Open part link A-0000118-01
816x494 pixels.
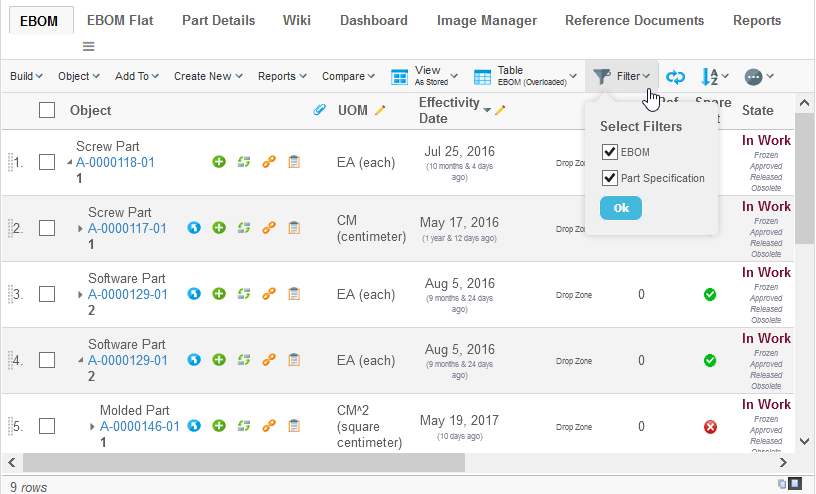point(115,162)
